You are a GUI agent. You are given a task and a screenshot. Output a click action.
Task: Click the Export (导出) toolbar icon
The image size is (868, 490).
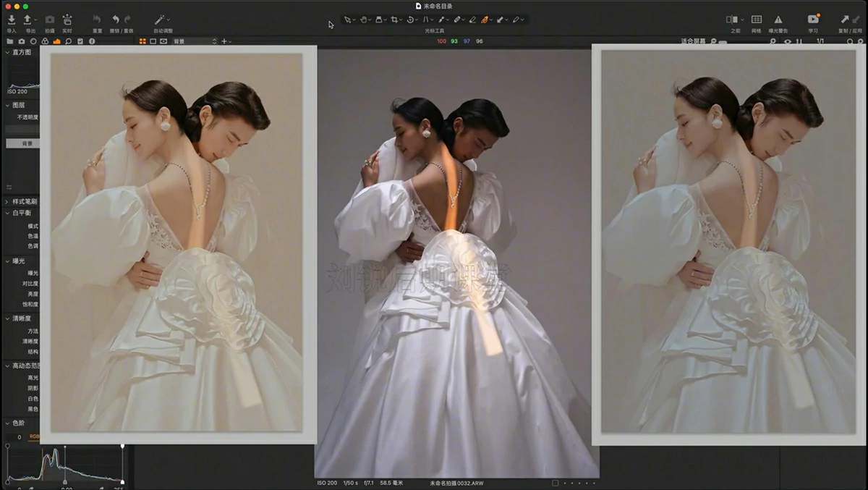point(27,20)
